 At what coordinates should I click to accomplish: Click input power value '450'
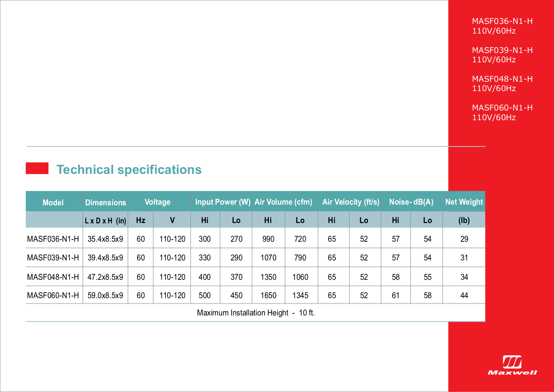click(236, 295)
